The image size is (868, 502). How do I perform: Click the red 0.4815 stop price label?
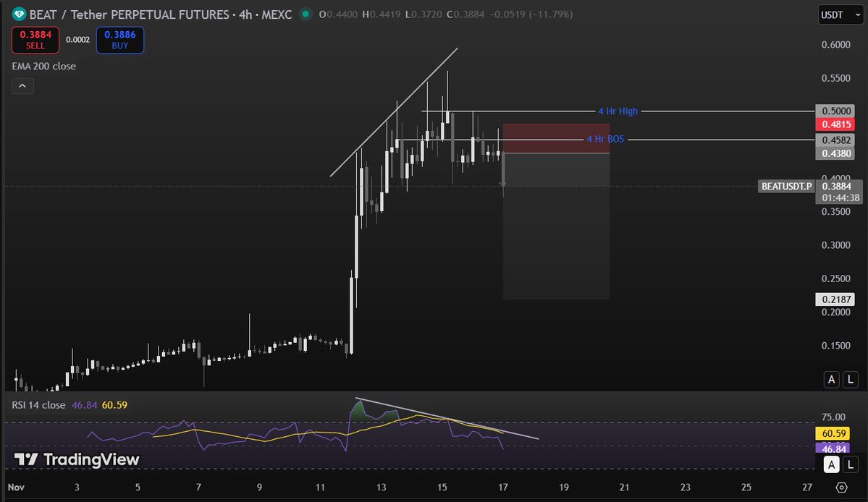coord(836,124)
